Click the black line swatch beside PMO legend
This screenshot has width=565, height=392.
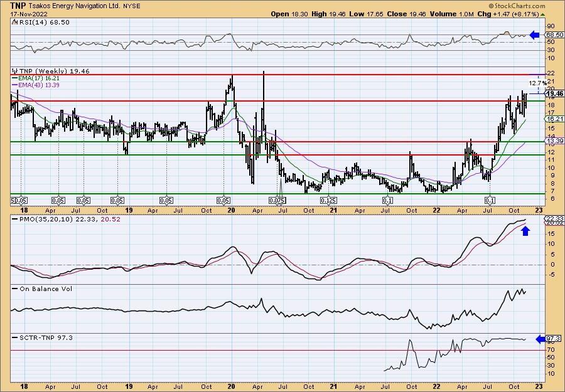(x=14, y=219)
